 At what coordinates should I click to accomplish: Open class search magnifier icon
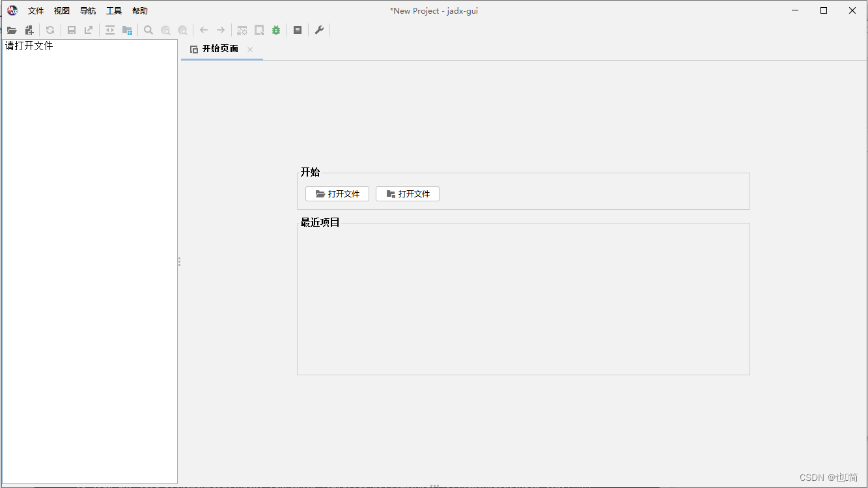148,29
